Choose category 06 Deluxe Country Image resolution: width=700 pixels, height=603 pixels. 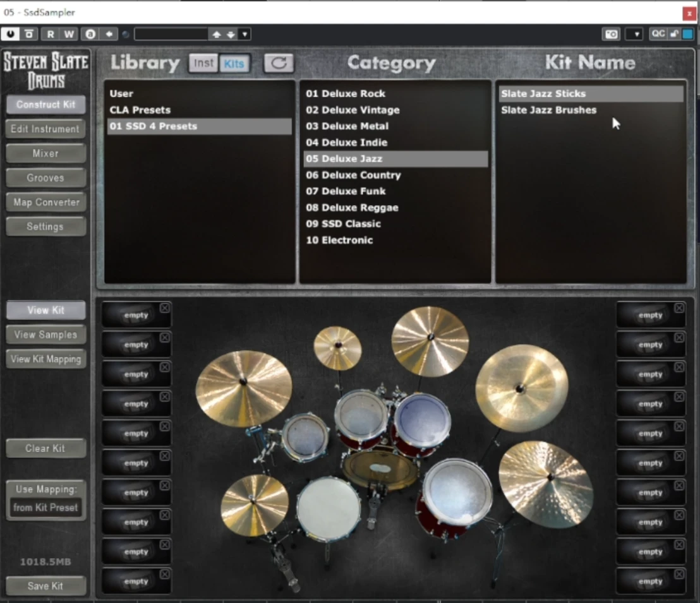click(x=395, y=175)
